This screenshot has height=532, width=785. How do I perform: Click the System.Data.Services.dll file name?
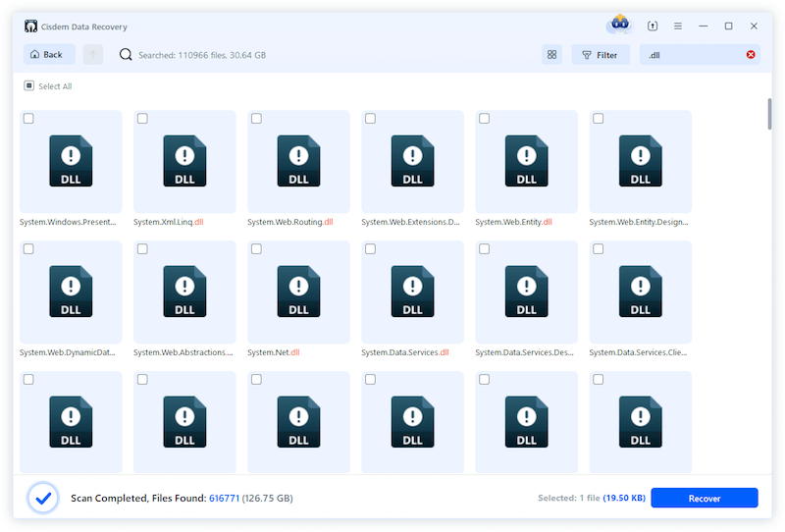point(405,352)
